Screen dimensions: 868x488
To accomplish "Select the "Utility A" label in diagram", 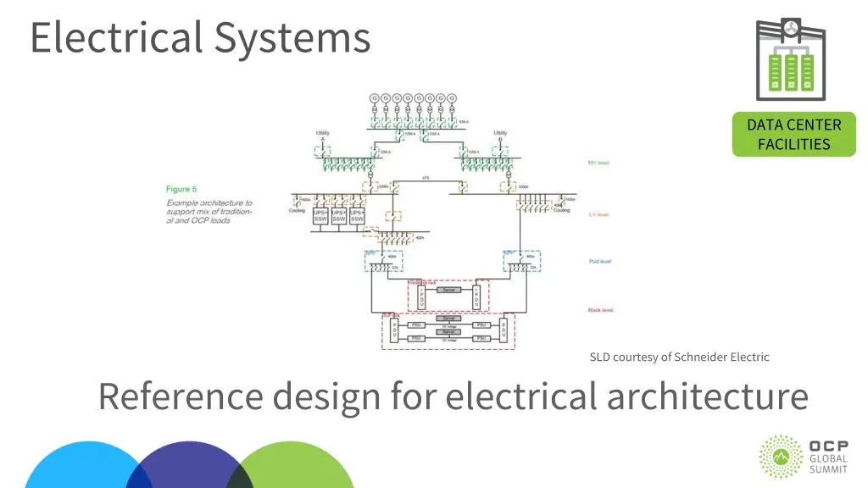I will (x=323, y=136).
